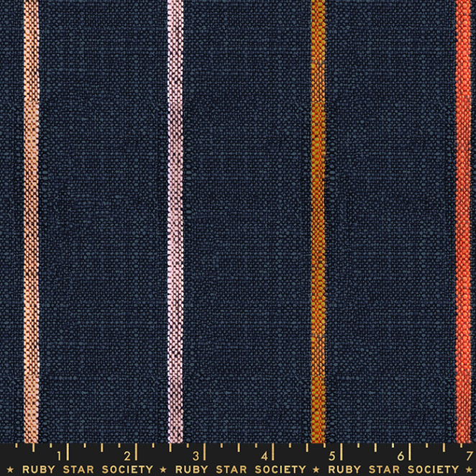476x476 pixels.
Task: Click ruler number 5
Action: point(331,455)
